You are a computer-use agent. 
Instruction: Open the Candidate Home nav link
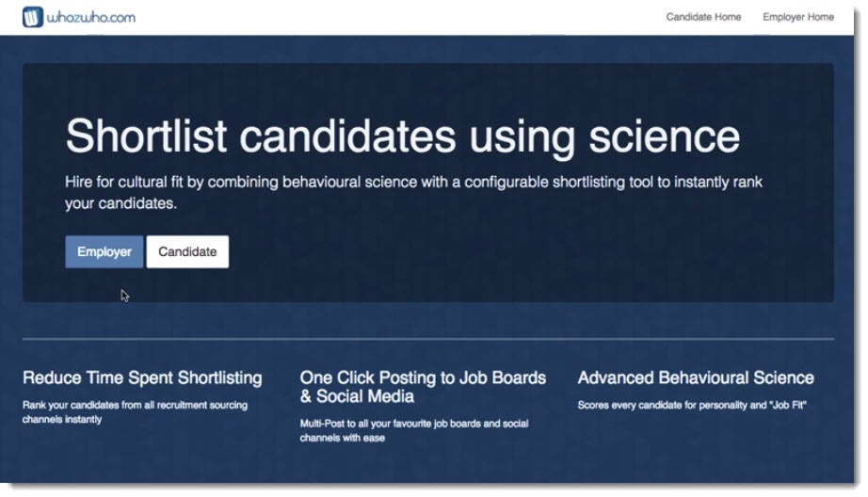pos(703,17)
